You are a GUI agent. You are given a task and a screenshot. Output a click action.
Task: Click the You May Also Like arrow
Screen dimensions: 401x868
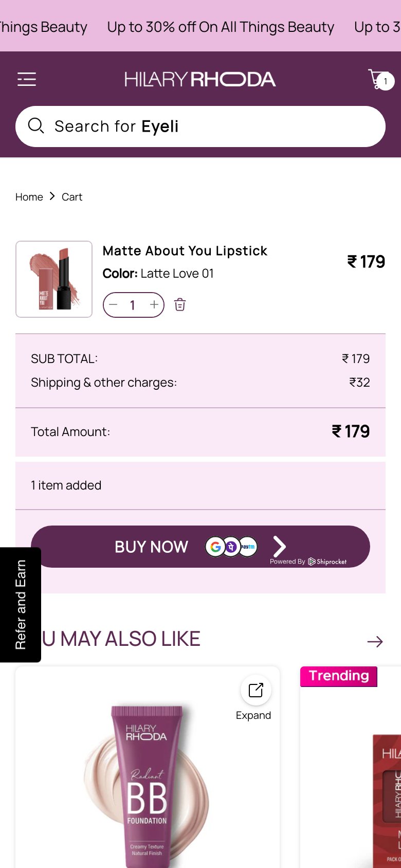pyautogui.click(x=375, y=641)
